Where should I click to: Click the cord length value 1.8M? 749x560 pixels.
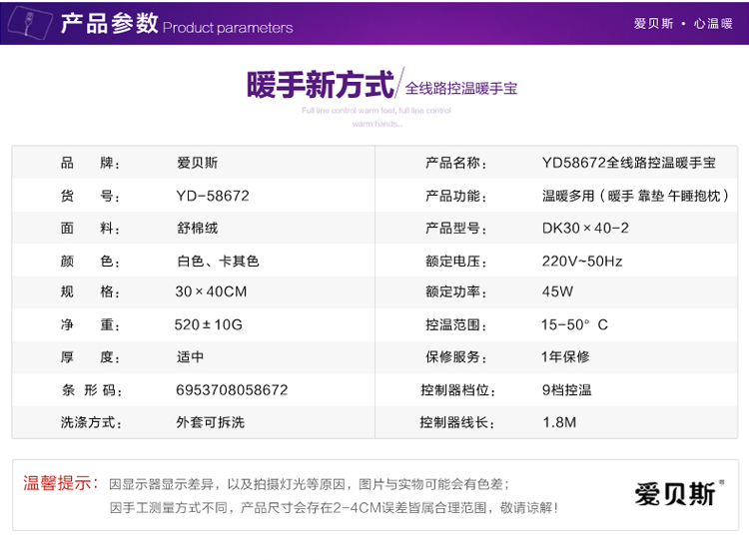560,422
